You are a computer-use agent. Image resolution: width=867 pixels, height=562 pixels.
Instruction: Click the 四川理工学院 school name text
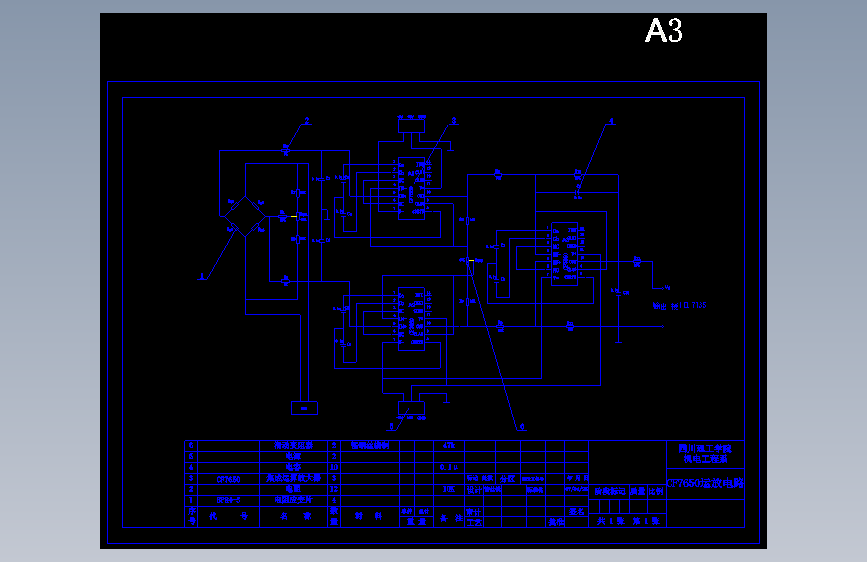pos(705,449)
